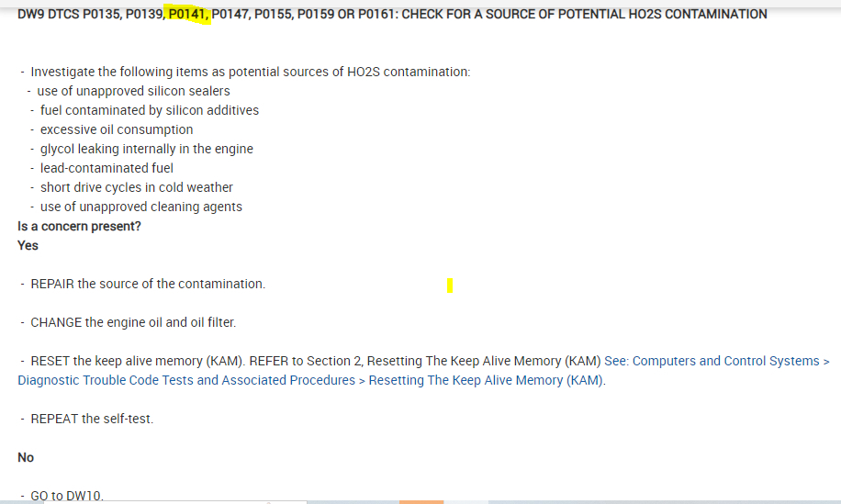Click the orange segment at bottom edge

[x=421, y=501]
